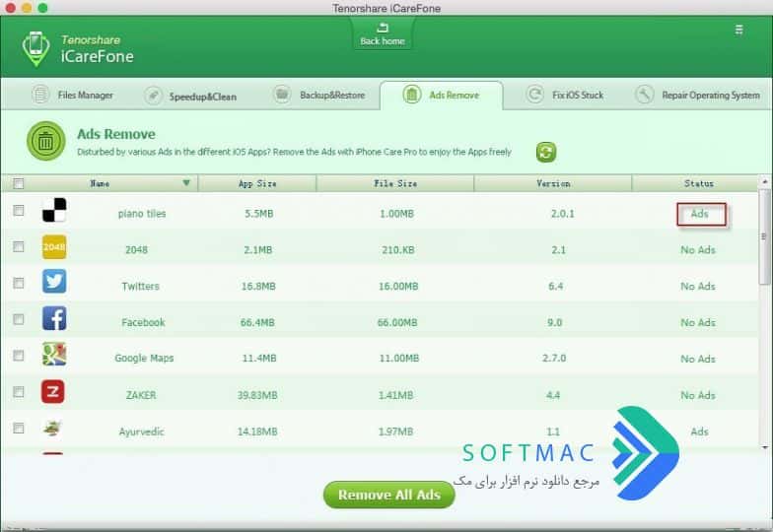Click the 66.4MB app size cell
This screenshot has height=532, width=773.
click(257, 323)
